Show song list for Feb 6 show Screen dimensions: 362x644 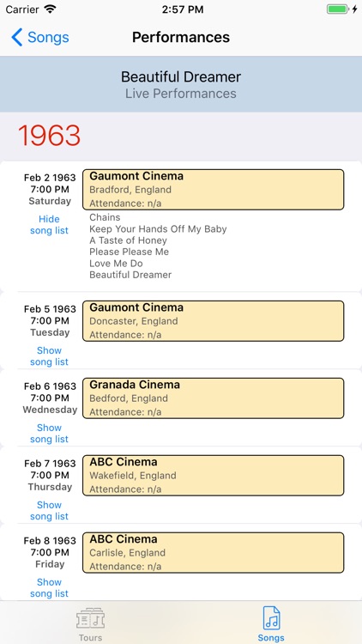coord(49,434)
